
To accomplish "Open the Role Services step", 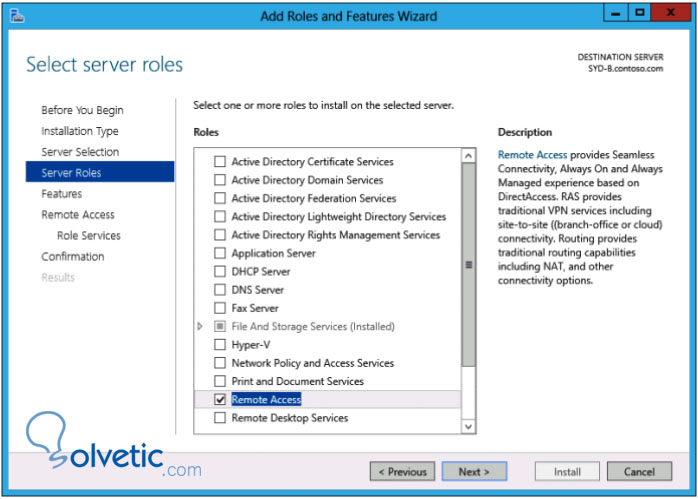I will coord(89,235).
